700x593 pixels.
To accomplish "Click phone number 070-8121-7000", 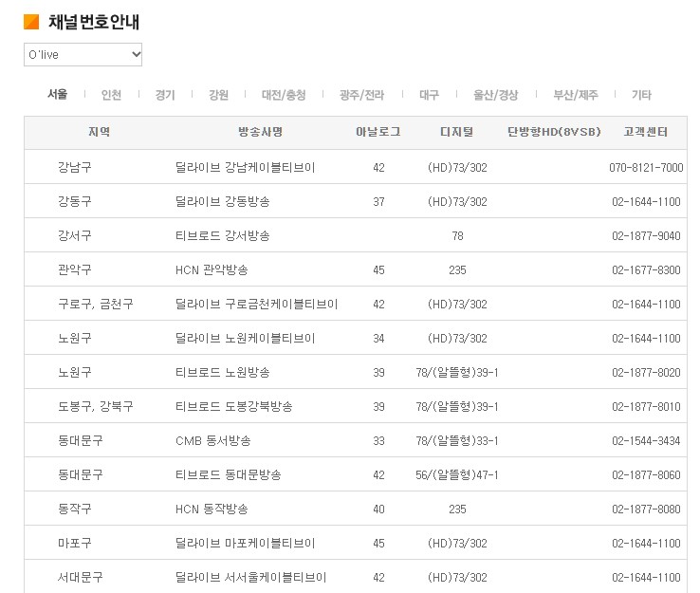I will (x=646, y=167).
